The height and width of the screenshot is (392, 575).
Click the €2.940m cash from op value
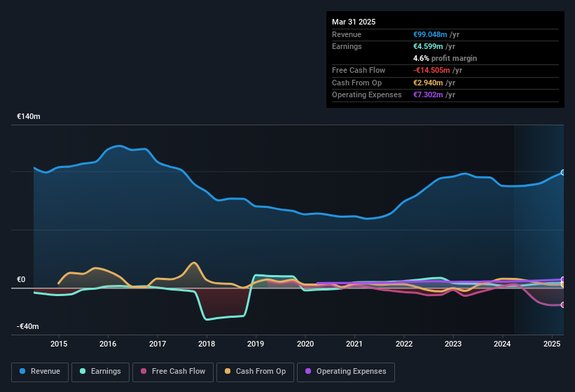(x=428, y=83)
